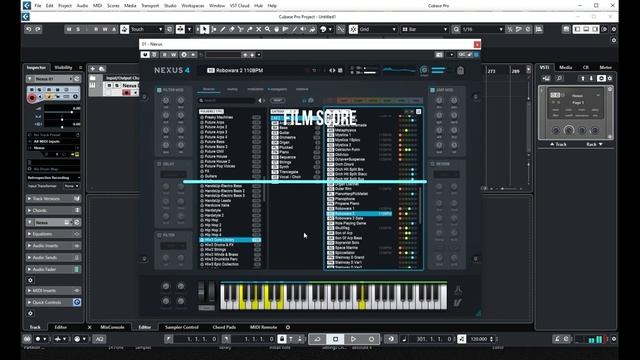Screen dimensions: 640x360
Task: Click the Nexus library bag icon
Action: [x=460, y=70]
